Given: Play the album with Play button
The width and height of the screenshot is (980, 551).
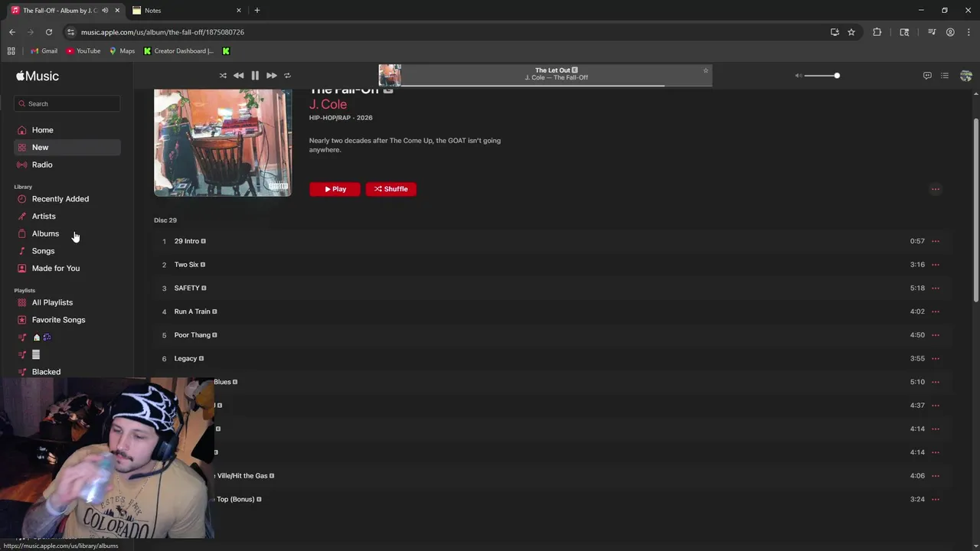Looking at the screenshot, I should point(335,189).
